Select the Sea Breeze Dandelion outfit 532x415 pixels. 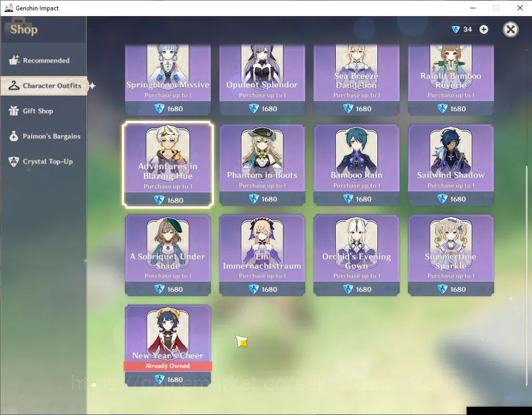[357, 80]
